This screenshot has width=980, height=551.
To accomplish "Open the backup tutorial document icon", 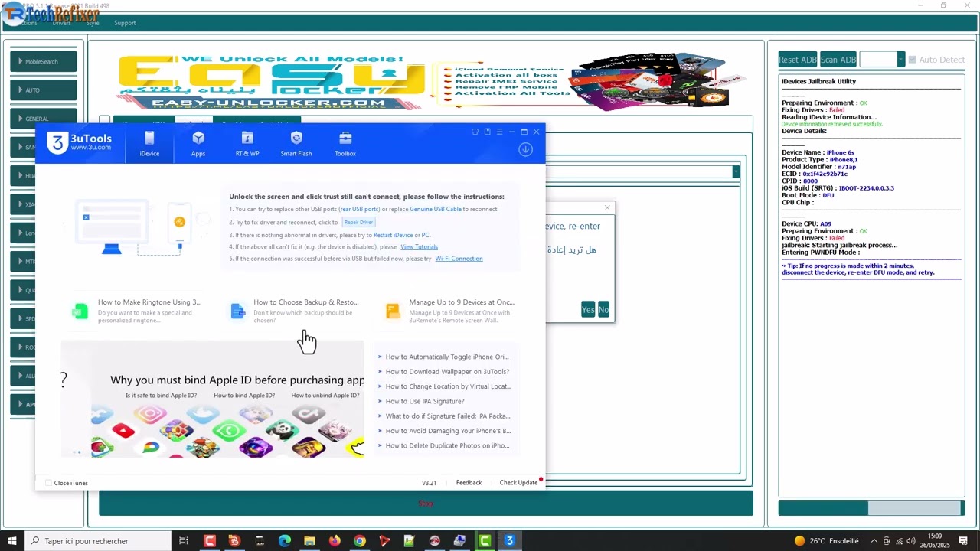I will click(x=237, y=311).
